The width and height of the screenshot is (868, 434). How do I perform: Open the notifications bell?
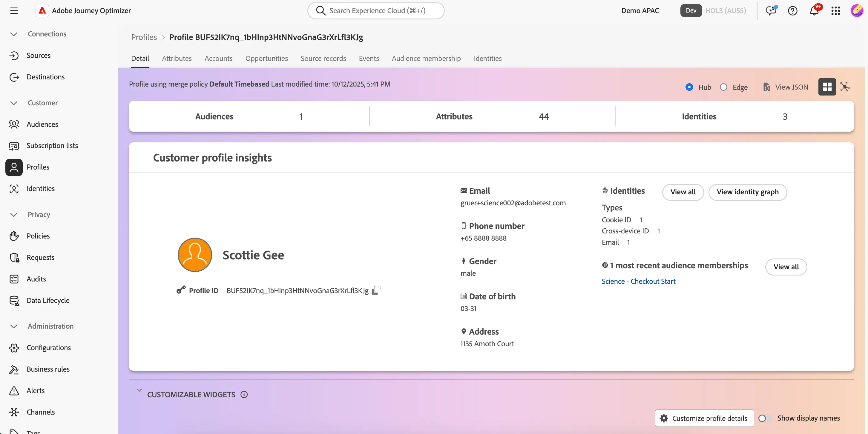coord(814,11)
